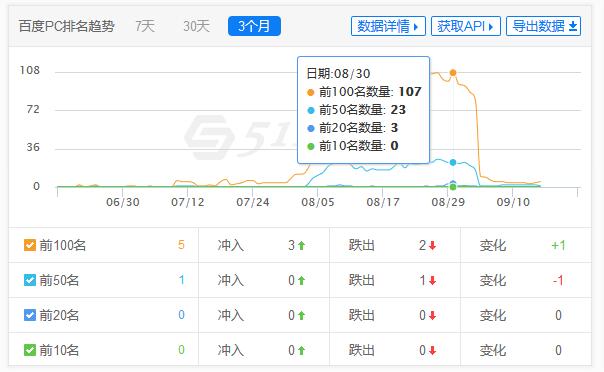The height and width of the screenshot is (372, 604).
Task: Click red down arrow in 前50名 跌出 row
Action: pyautogui.click(x=432, y=280)
